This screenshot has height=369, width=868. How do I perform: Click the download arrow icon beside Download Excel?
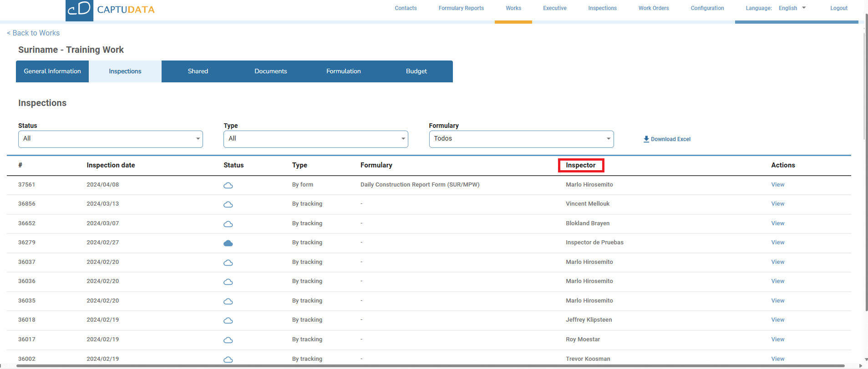(646, 139)
